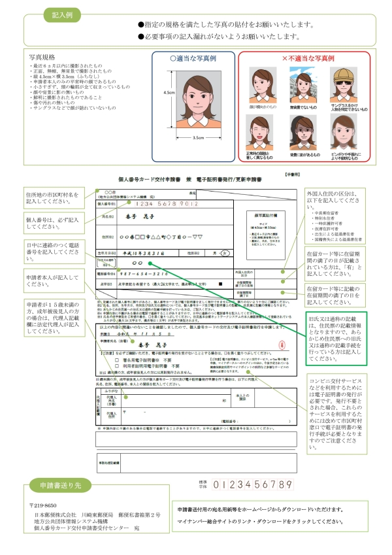Click the マイナンバー総合サイト link instruction line
The height and width of the screenshot is (555, 392).
[261, 522]
